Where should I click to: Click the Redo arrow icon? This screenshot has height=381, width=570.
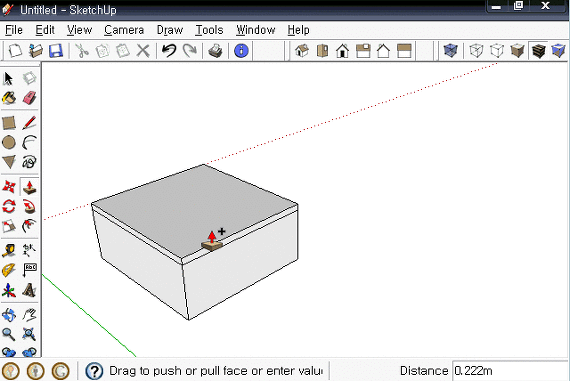(x=189, y=51)
